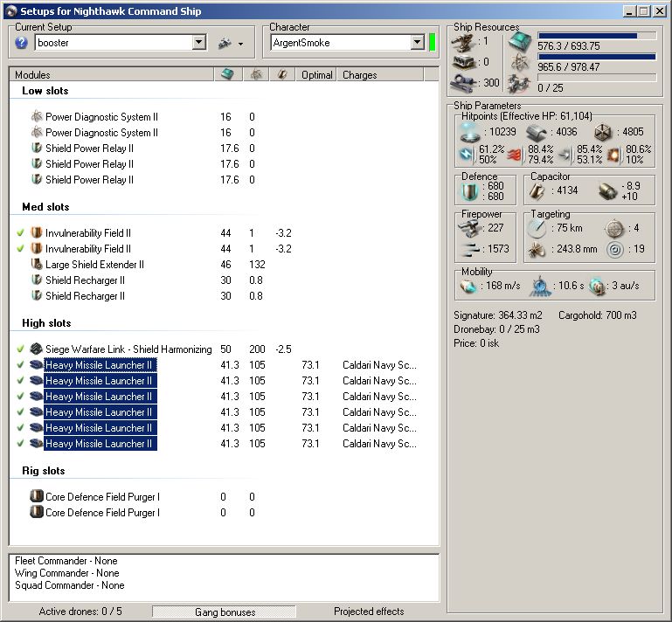This screenshot has height=622, width=672.
Task: Select the Large Shield Extender II module
Action: (94, 265)
